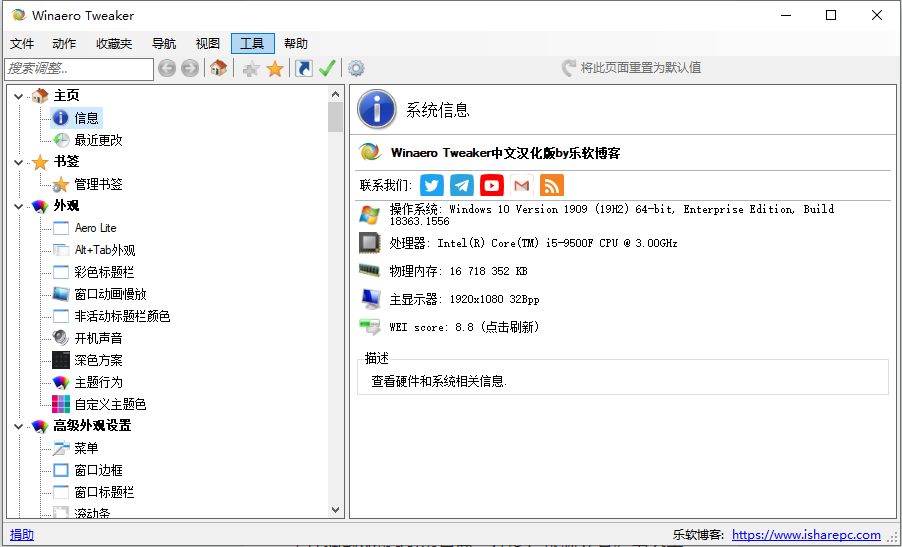Click the primary display monitor icon
Screen dimensions: 902x547
point(370,299)
